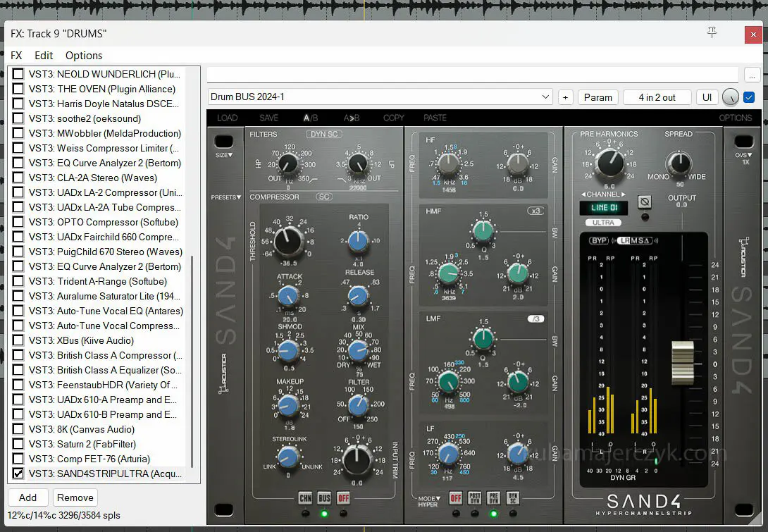Uncheck the SAND4STRIPULTRA plugin checkbox
Image resolution: width=768 pixels, height=532 pixels.
[x=18, y=474]
